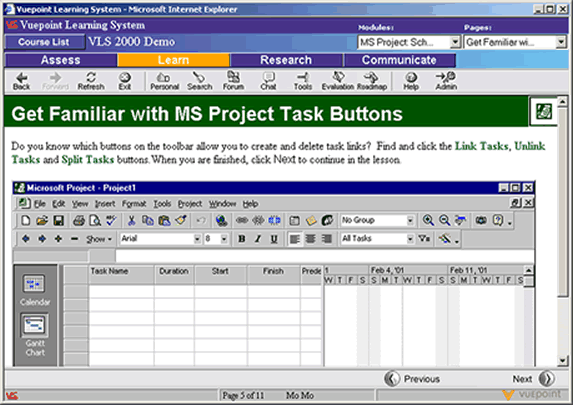Screen dimensions: 574x405
Task: Click the Spelling check icon
Action: tap(111, 220)
